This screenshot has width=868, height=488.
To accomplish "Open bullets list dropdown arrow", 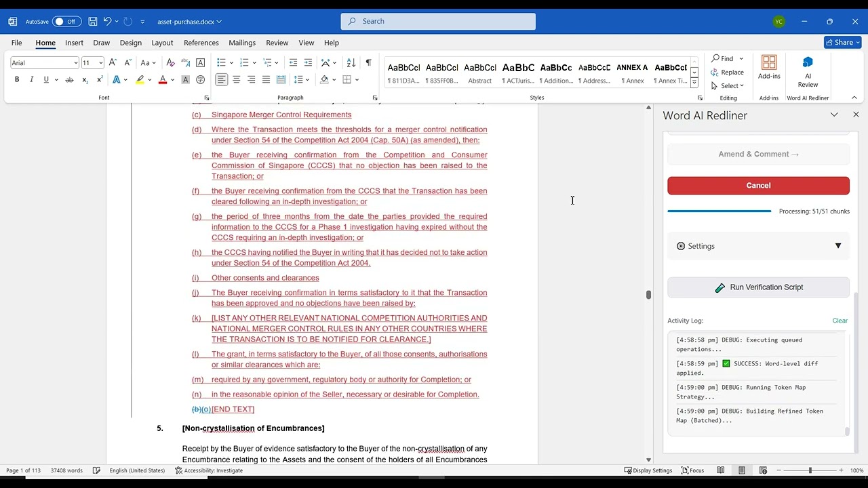I will pos(231,62).
